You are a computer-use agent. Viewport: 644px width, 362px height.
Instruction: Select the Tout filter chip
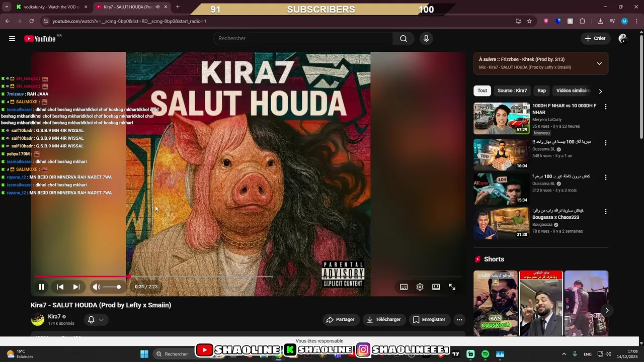click(x=482, y=90)
